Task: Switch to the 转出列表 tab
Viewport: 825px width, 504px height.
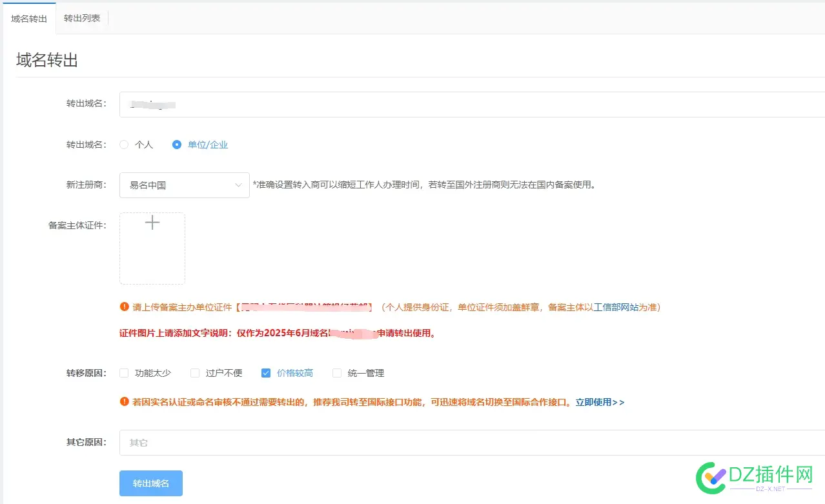Action: pyautogui.click(x=81, y=18)
